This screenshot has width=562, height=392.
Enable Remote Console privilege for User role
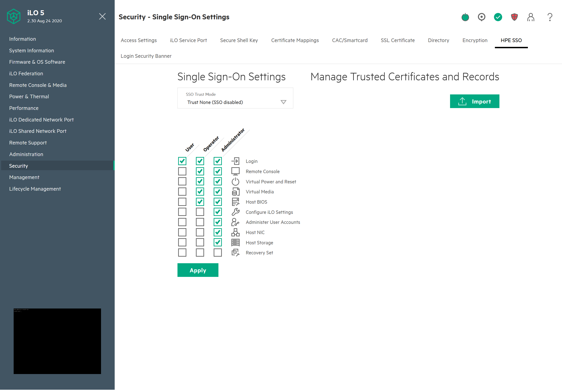(182, 171)
